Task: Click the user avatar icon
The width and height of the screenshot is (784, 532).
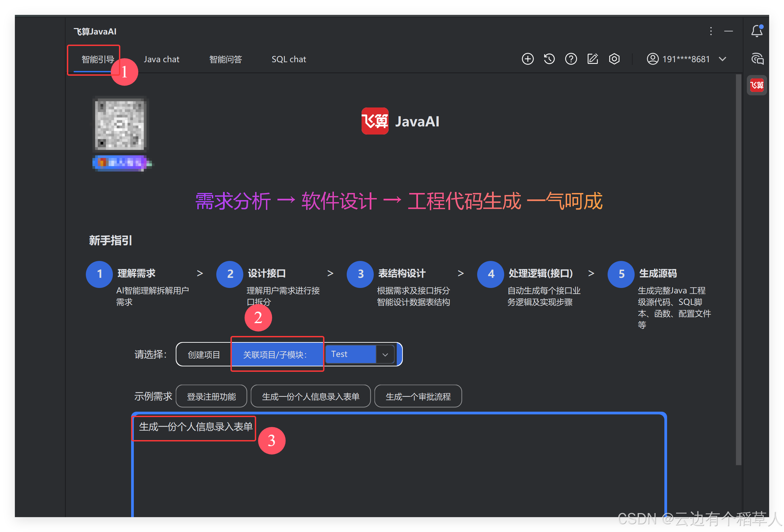Action: tap(653, 59)
